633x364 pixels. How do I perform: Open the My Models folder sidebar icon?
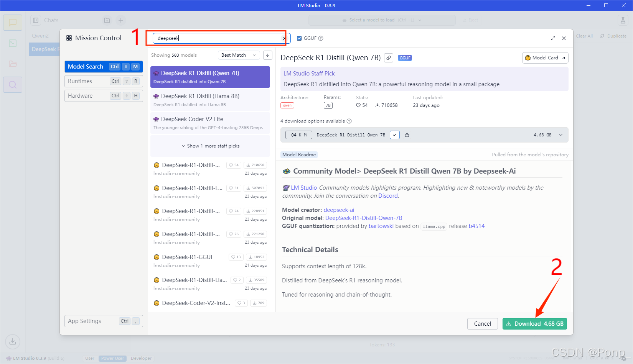13,64
